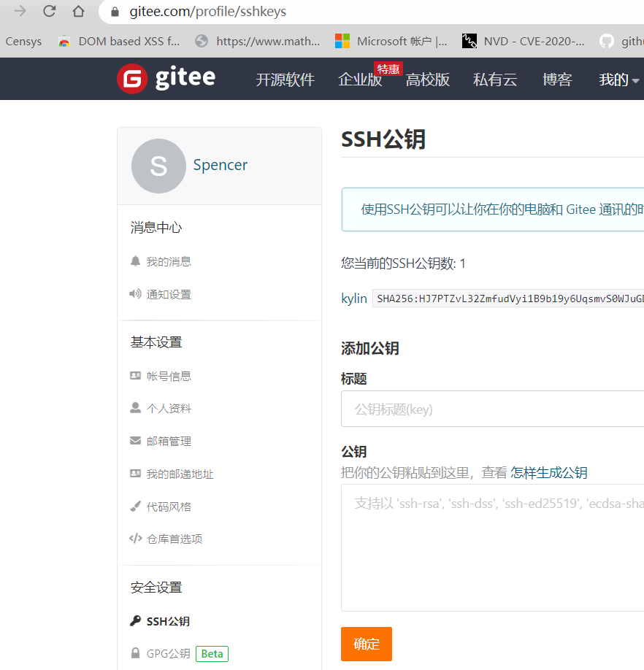Focus the 公钥标题(key) title field
Image resolution: width=644 pixels, height=670 pixels.
(x=492, y=409)
